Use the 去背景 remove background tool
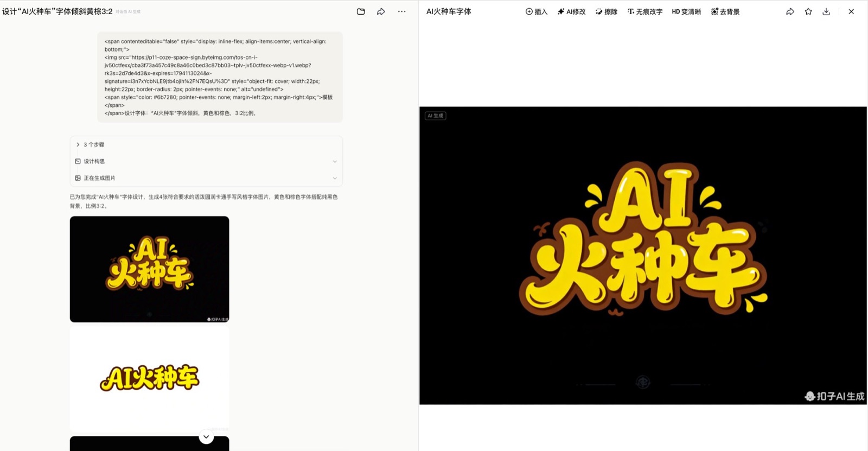This screenshot has width=868, height=451. coord(725,11)
